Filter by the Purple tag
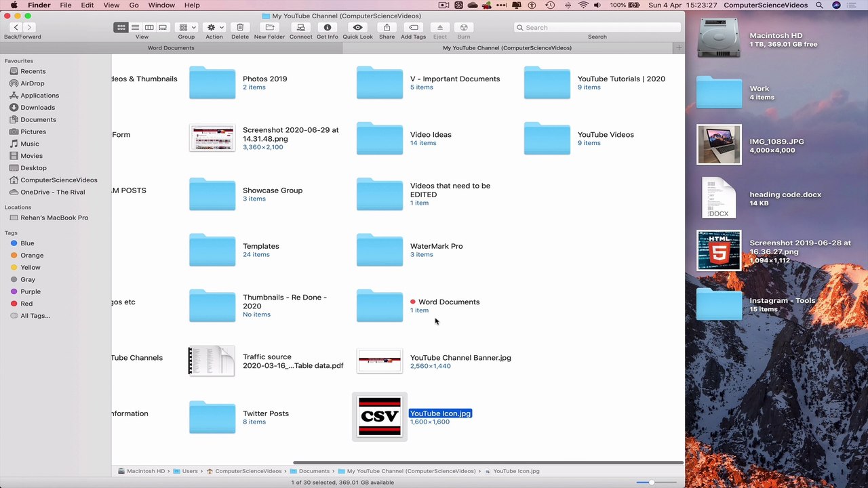This screenshot has width=868, height=488. point(31,292)
